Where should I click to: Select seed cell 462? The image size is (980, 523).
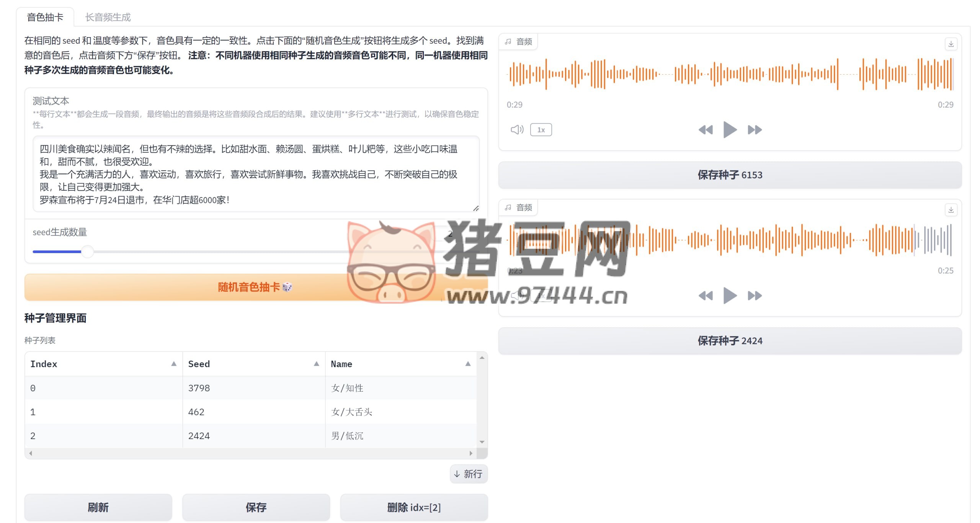click(254, 412)
